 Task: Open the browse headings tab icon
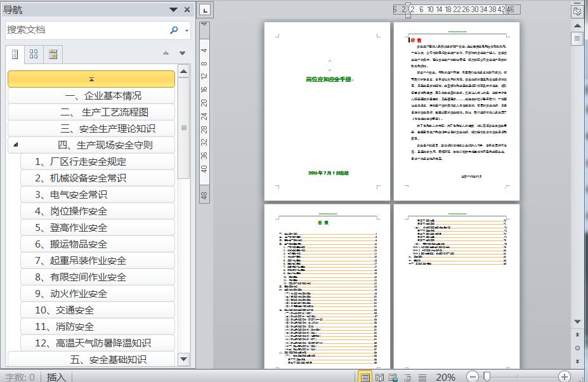(15, 54)
